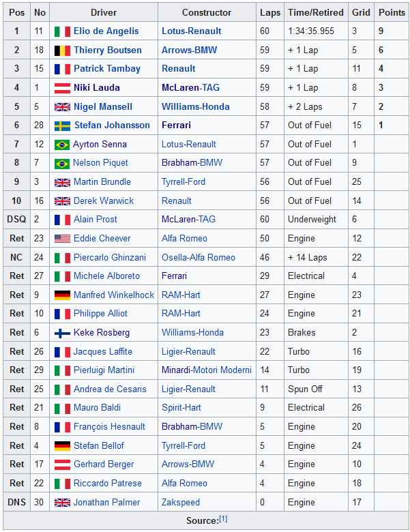Image resolution: width=410 pixels, height=532 pixels.
Task: Click the Spirit-Hart constructor link
Action: [x=181, y=408]
